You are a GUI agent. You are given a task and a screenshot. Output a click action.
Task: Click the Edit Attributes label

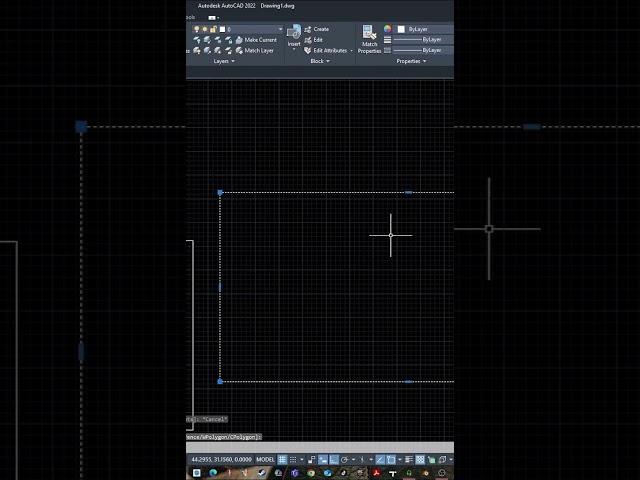[330, 51]
